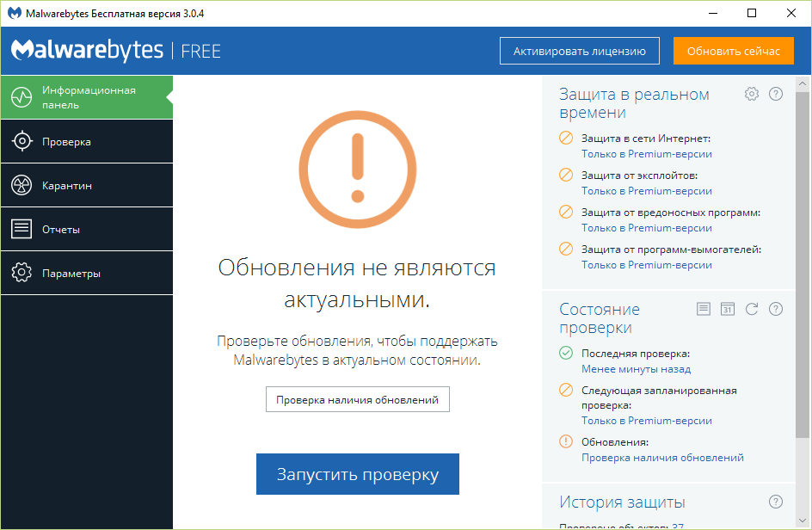Open help for Защита в реальном времени

(775, 94)
